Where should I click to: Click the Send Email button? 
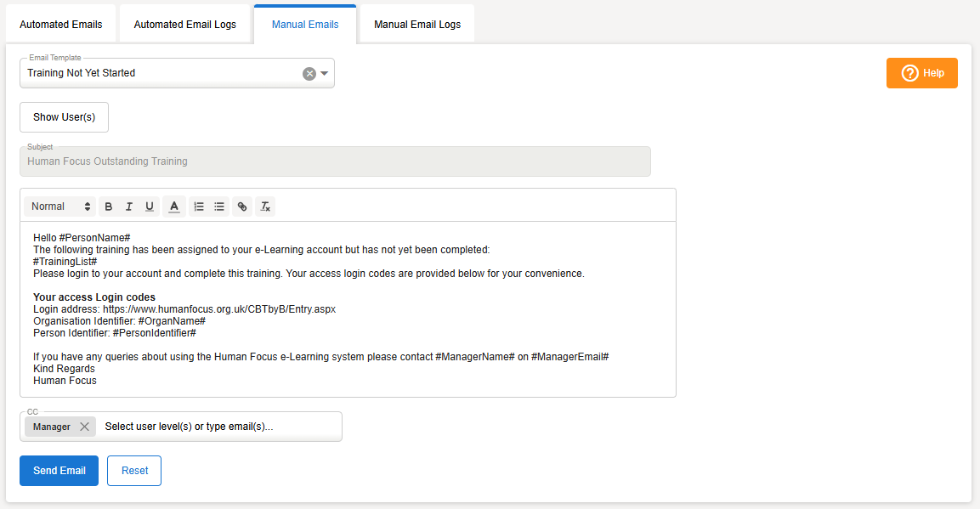(x=59, y=471)
